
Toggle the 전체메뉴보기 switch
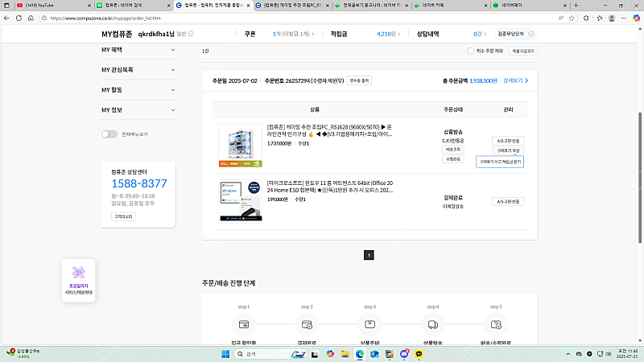[x=109, y=134]
